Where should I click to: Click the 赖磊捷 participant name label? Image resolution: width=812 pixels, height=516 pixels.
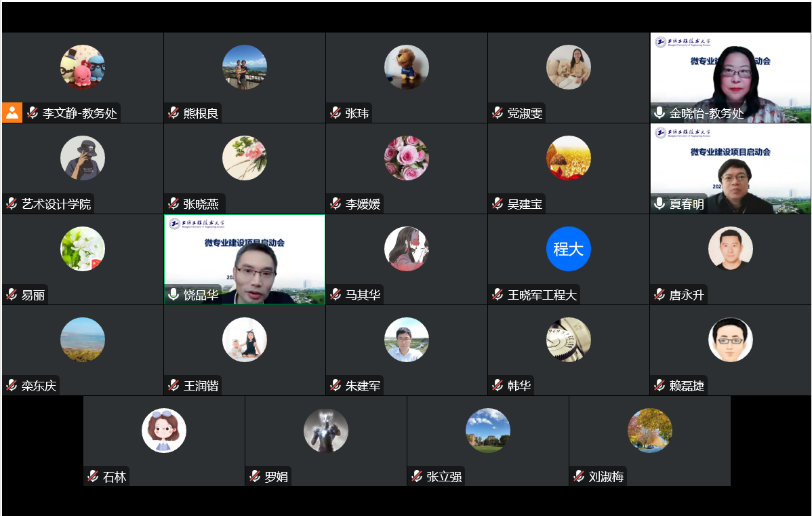(687, 386)
